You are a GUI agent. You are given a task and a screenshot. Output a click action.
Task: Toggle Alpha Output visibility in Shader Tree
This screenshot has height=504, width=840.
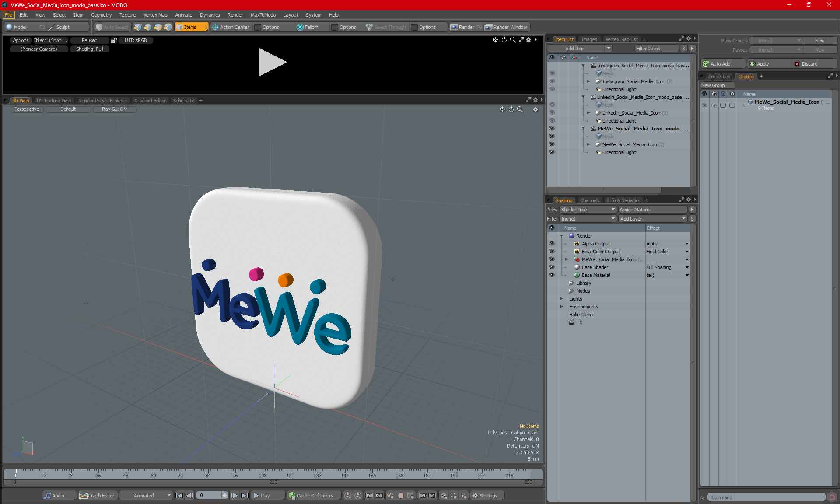coord(552,244)
